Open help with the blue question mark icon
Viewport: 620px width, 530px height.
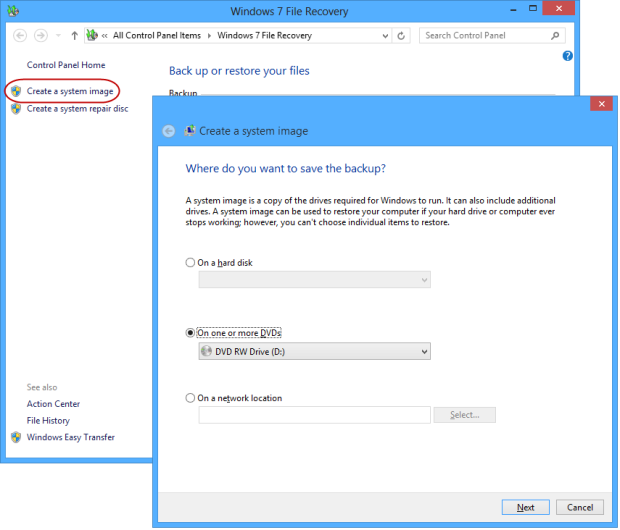pyautogui.click(x=567, y=57)
